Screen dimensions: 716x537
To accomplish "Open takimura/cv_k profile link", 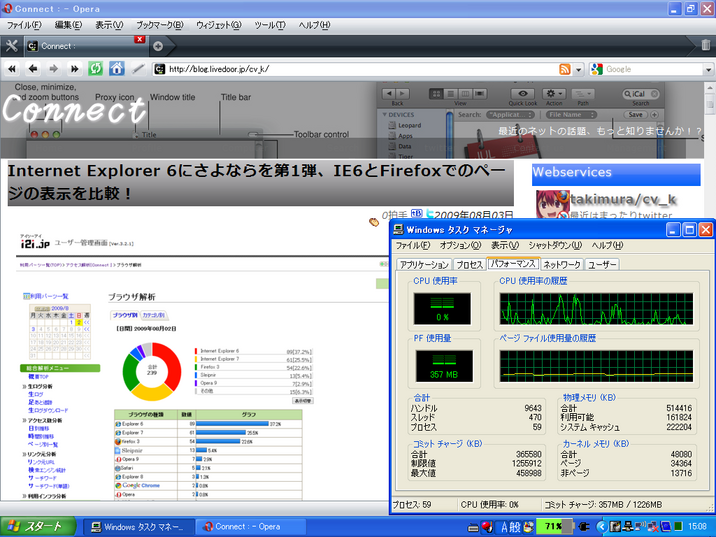I will tap(623, 200).
